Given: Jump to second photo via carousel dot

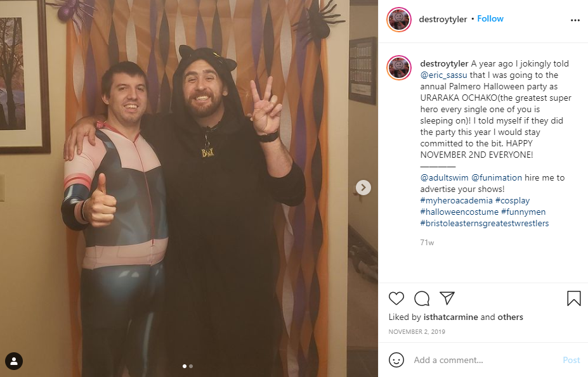Looking at the screenshot, I should [191, 366].
